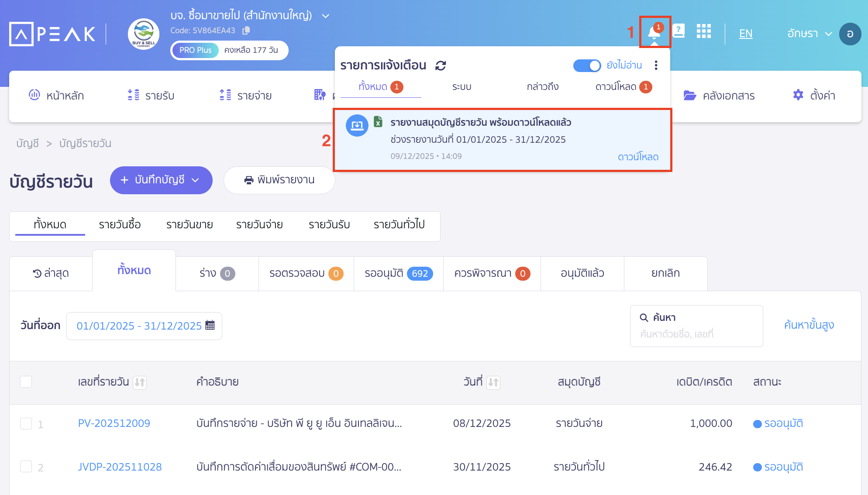Refresh the notification list with the refresh icon
The width and height of the screenshot is (868, 495).
pyautogui.click(x=441, y=65)
